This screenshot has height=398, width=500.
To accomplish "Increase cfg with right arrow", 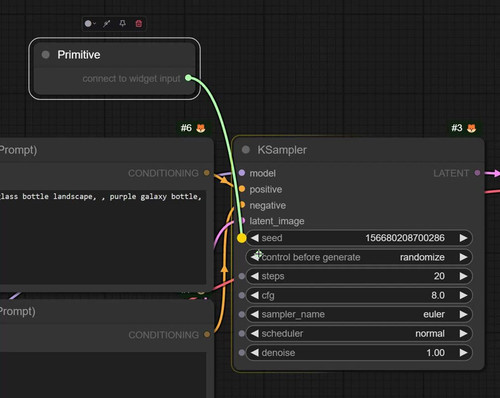I will coord(463,295).
